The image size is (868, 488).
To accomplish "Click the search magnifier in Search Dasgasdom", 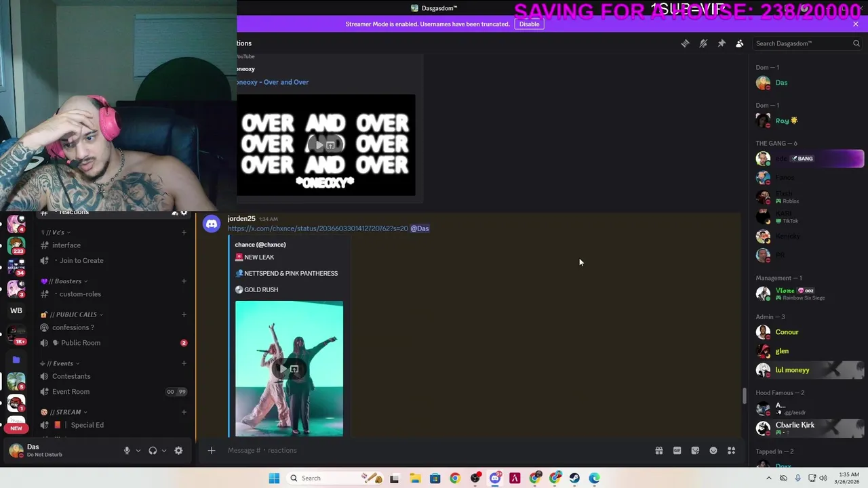I will click(856, 43).
